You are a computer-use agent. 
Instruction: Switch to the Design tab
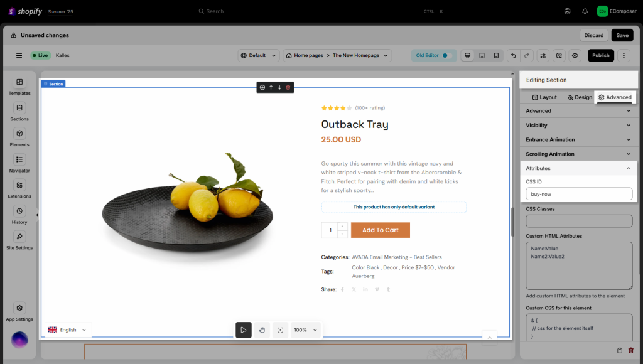(580, 97)
